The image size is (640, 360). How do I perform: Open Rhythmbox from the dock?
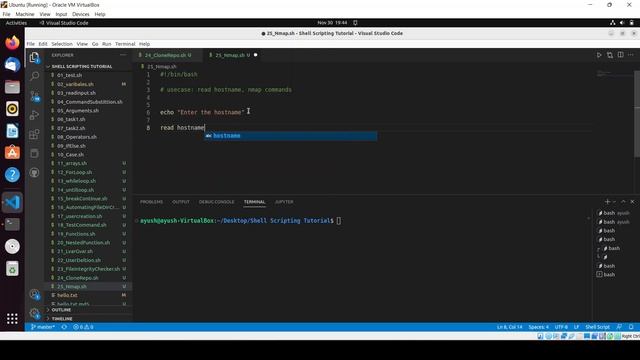(x=12, y=109)
